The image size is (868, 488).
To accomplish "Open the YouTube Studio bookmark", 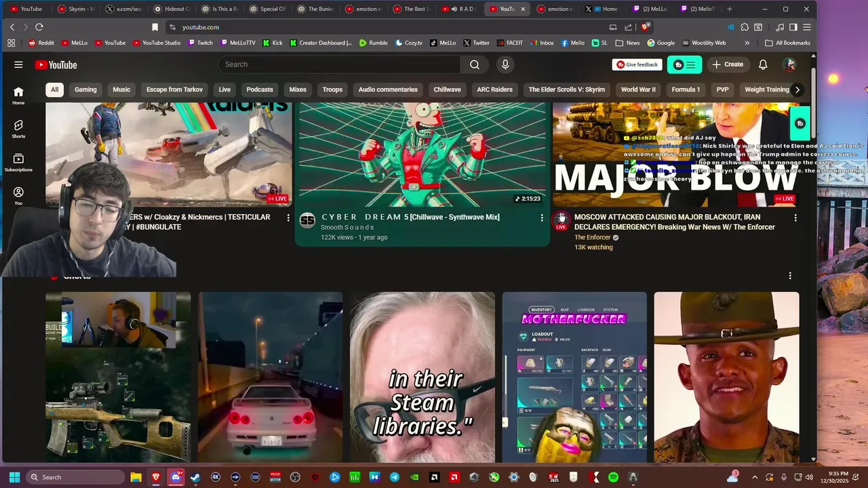I will pos(157,43).
